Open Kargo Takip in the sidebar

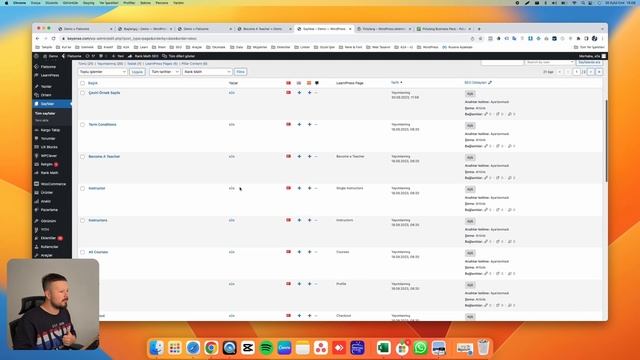tap(50, 130)
